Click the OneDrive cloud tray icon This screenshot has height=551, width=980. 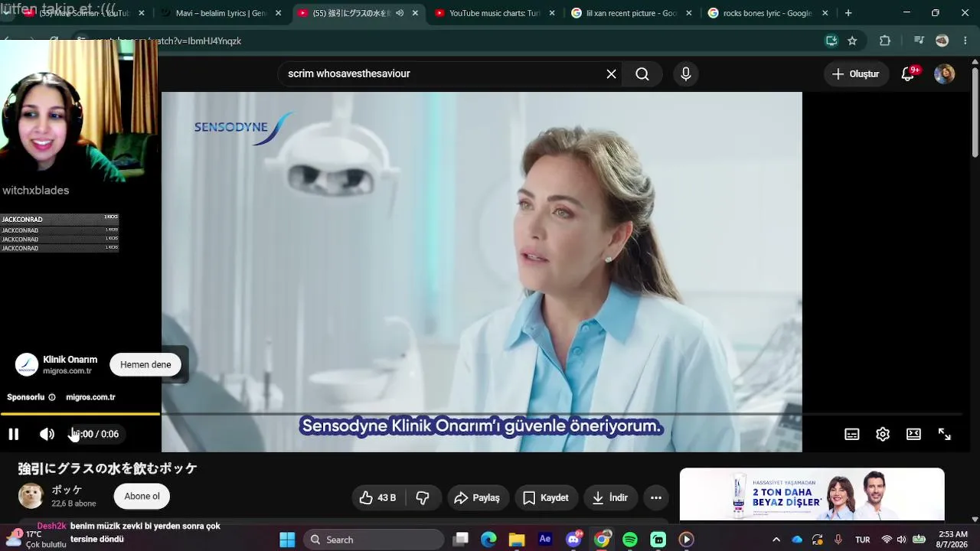[797, 540]
